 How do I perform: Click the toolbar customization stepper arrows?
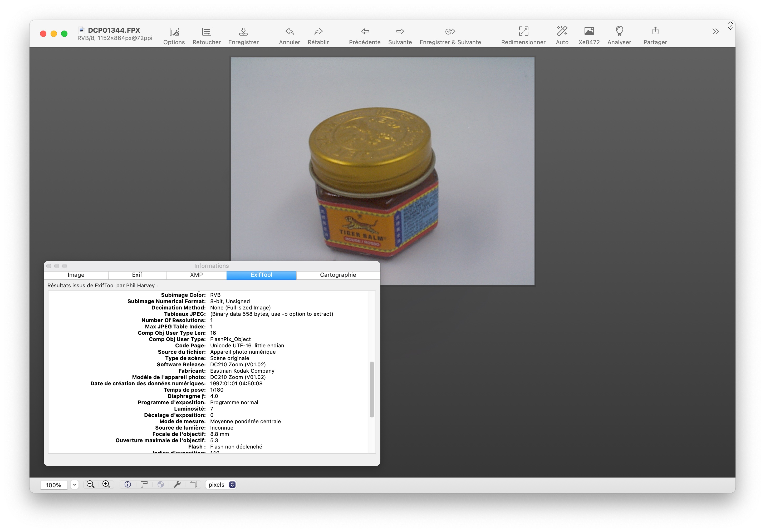(730, 26)
